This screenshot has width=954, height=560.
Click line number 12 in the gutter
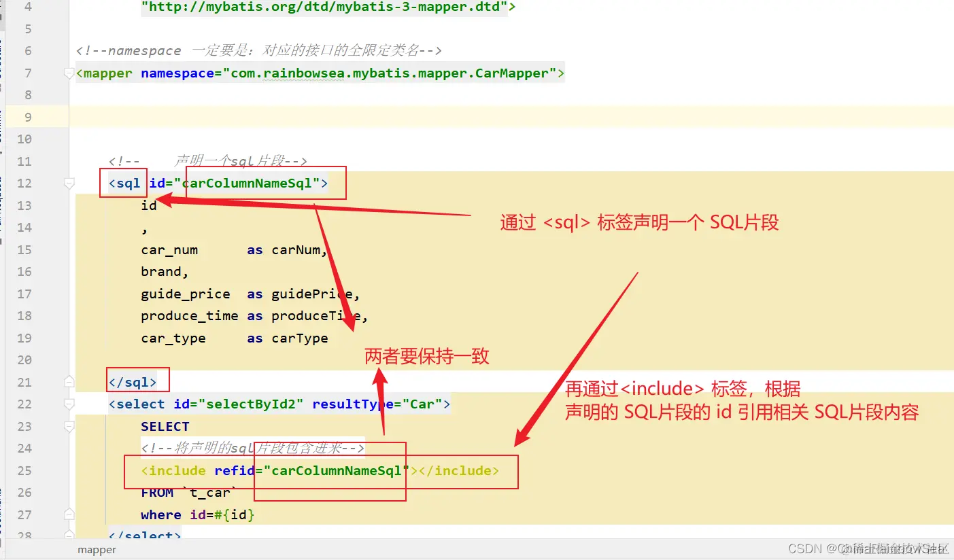(24, 183)
